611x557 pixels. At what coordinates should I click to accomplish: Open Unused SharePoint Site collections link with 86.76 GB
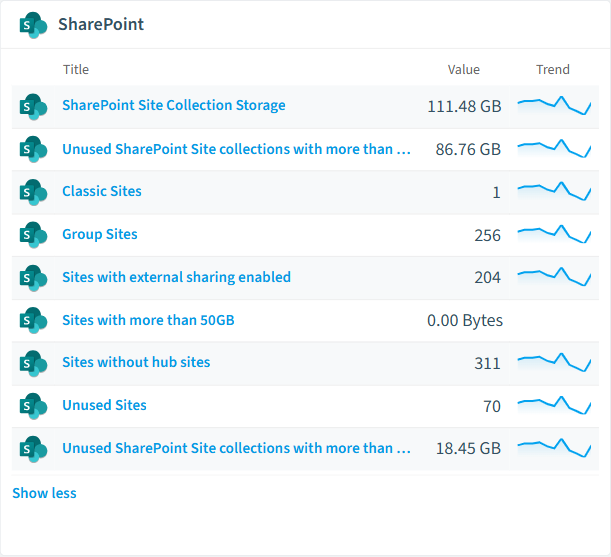tap(237, 149)
